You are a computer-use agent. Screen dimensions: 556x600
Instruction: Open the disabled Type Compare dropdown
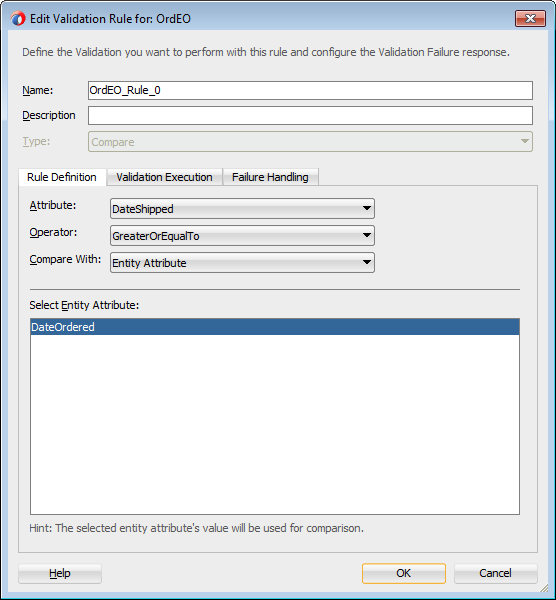click(310, 142)
